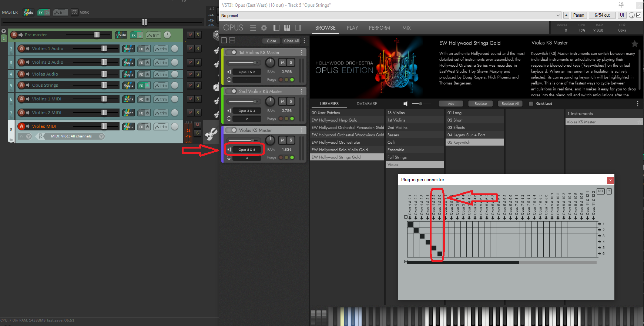Select the Celli instrument folder
The image size is (644, 326).
coord(415,142)
